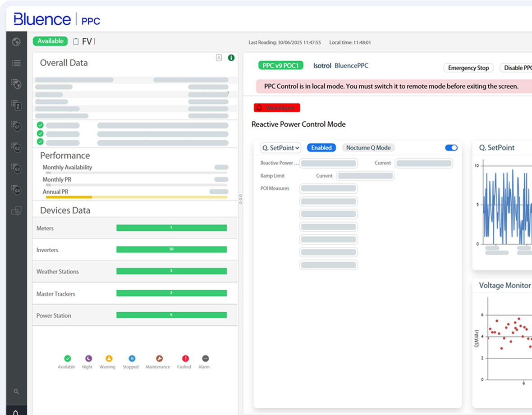Click the PPC v9 POC1 green badge
Viewport: 532px width, 415px height.
(x=280, y=65)
